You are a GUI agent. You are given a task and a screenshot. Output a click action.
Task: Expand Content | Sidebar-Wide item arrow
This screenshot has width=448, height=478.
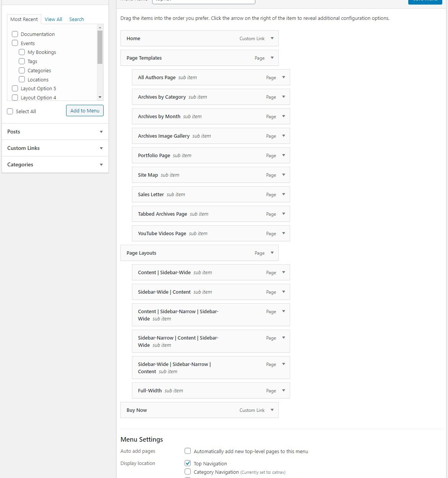pyautogui.click(x=284, y=272)
